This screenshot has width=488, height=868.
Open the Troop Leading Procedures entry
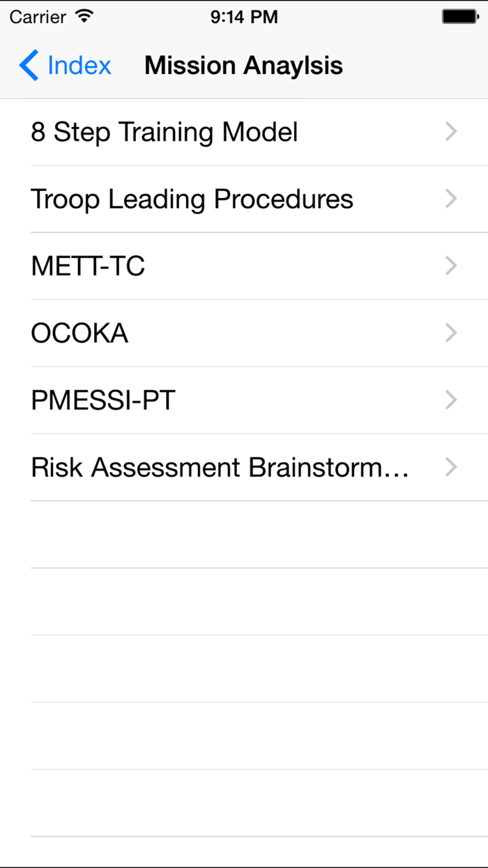[x=192, y=198]
